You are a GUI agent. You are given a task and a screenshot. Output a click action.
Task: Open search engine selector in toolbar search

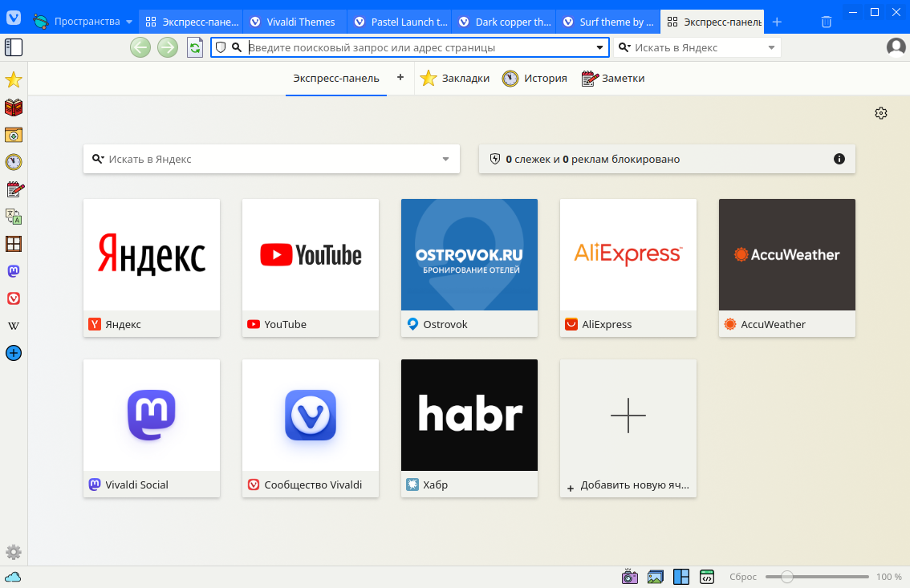(624, 47)
